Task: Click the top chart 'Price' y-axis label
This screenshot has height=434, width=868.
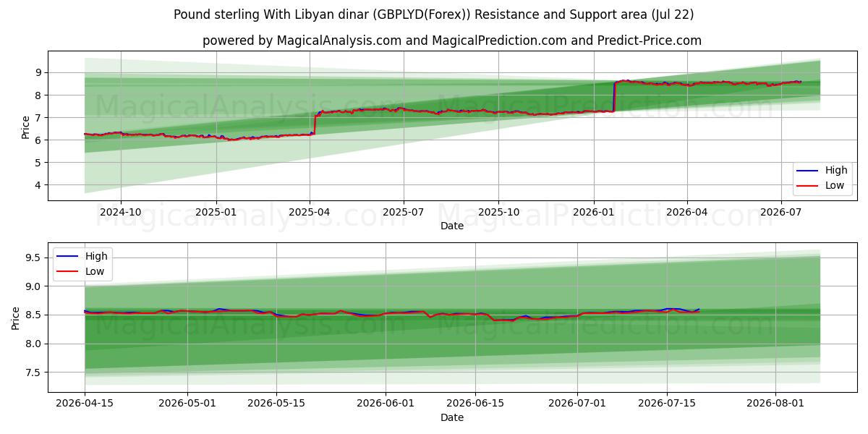Action: click(x=25, y=126)
